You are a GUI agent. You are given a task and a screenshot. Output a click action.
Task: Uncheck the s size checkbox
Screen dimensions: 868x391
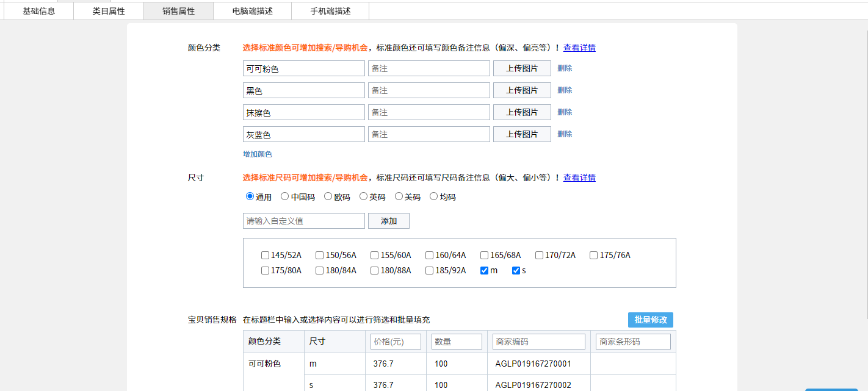(516, 271)
